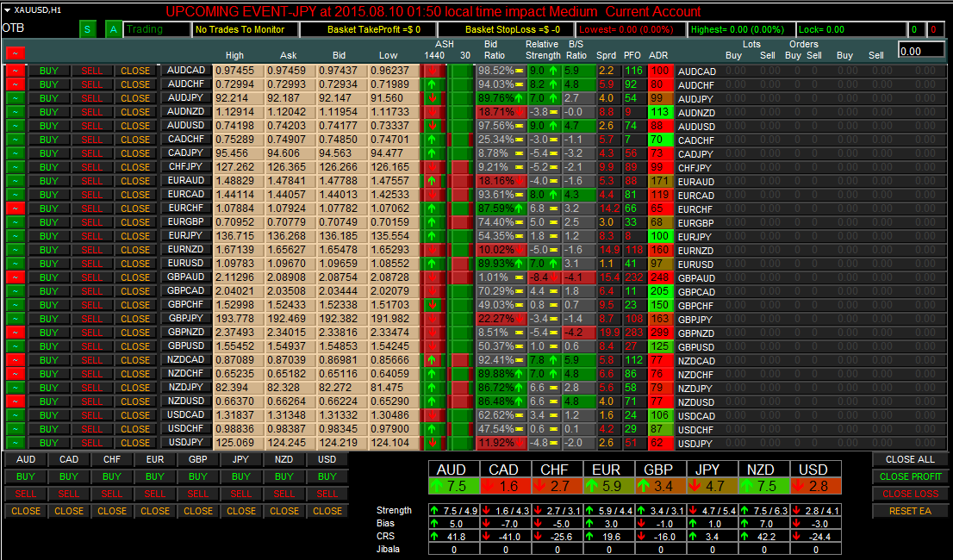Click the CAD strength tile showing 1.6
Viewport: 953px width, 560px height.
[x=506, y=486]
